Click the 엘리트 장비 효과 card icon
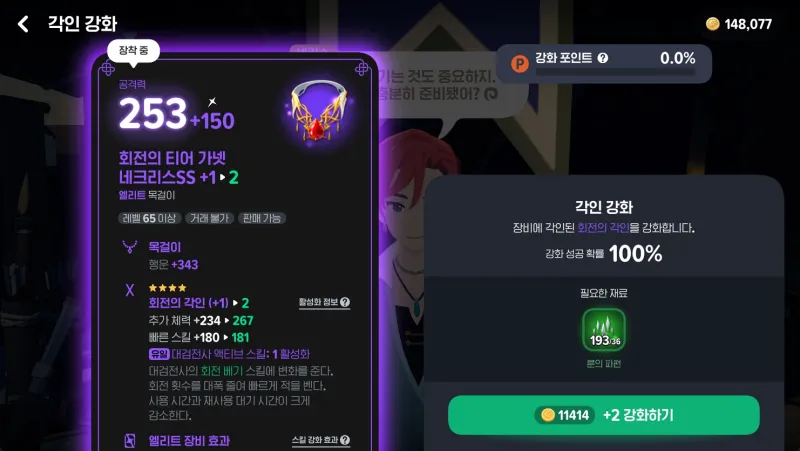Viewport: 800px width, 451px height. 130,441
